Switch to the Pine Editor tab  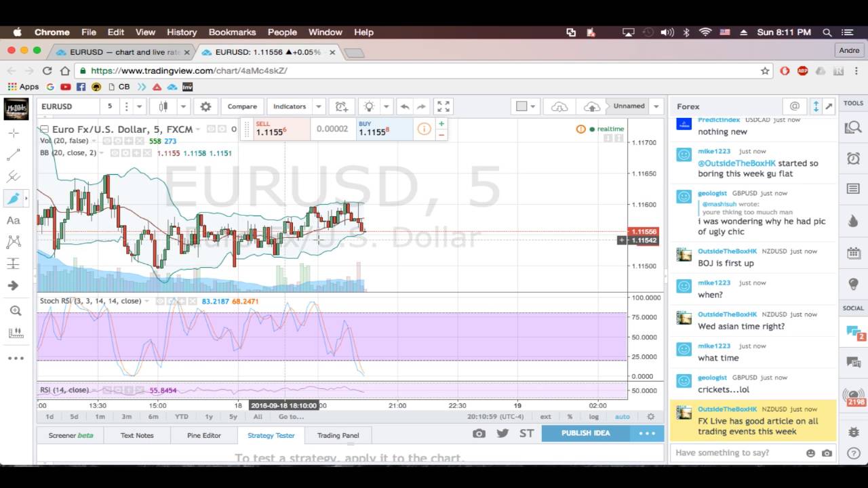[x=204, y=435]
